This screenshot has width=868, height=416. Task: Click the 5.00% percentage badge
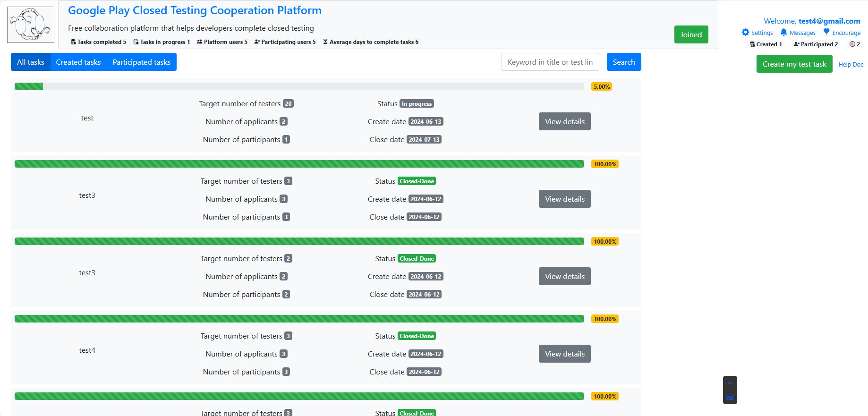[x=602, y=86]
